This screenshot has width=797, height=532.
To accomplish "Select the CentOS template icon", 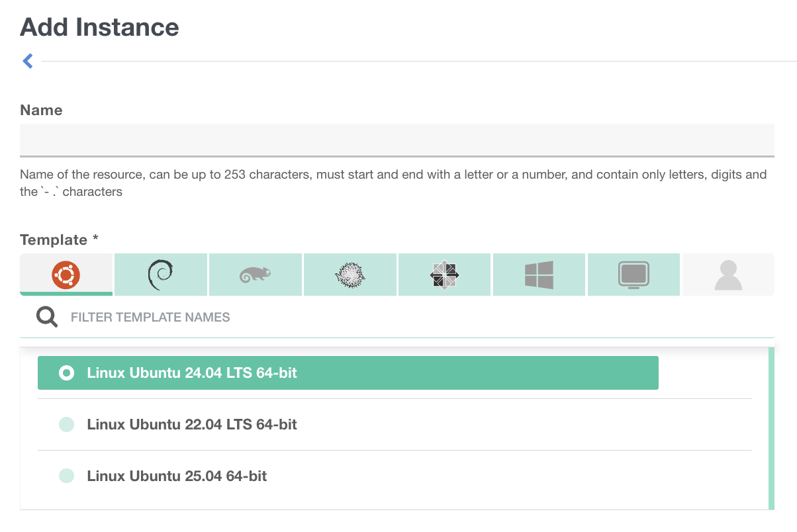I will pos(445,274).
